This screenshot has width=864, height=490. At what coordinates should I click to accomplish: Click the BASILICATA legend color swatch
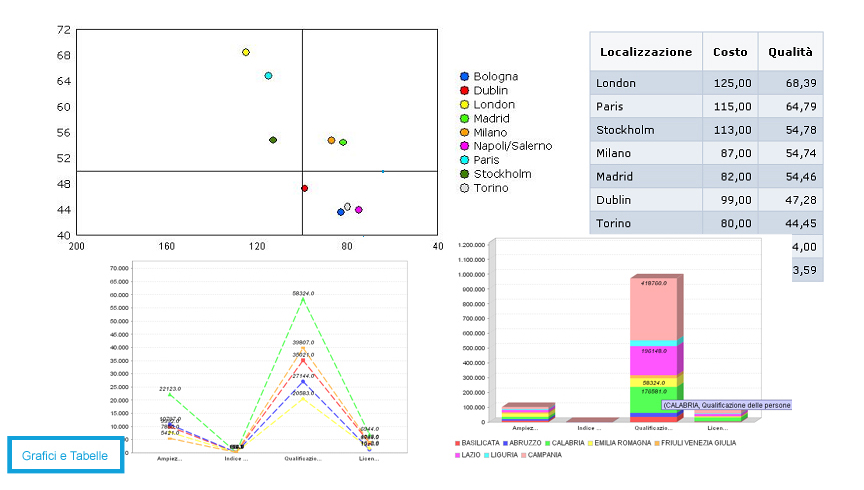tap(458, 442)
